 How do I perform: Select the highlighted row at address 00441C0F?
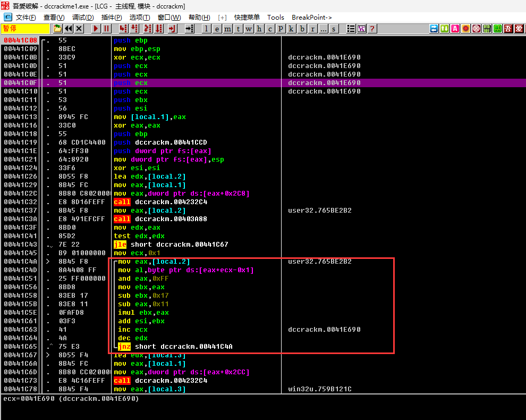coord(263,83)
